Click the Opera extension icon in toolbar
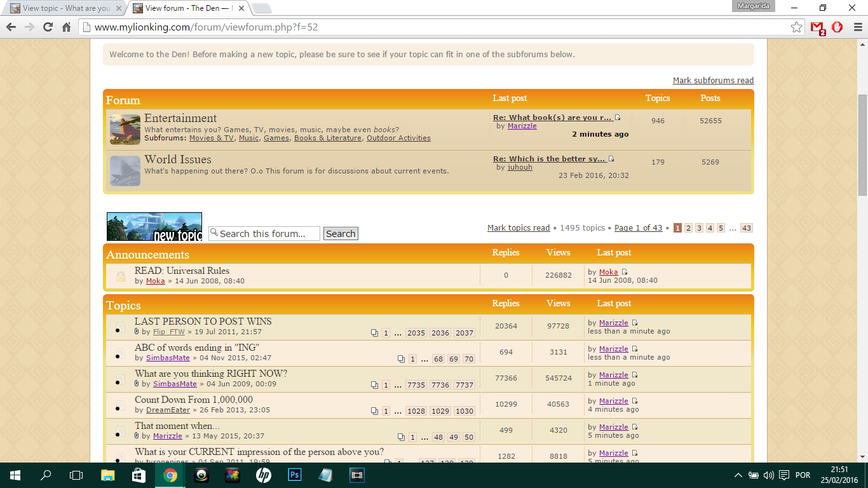 click(x=837, y=27)
